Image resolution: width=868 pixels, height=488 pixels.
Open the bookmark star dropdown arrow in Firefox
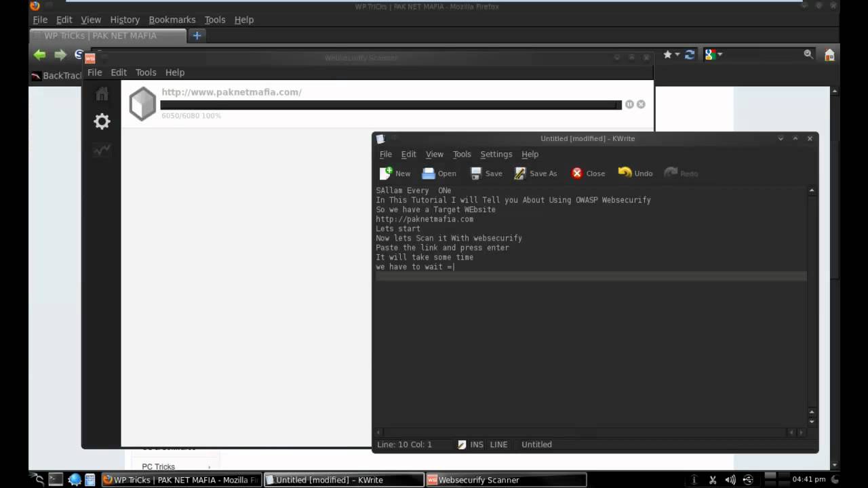[x=677, y=54]
